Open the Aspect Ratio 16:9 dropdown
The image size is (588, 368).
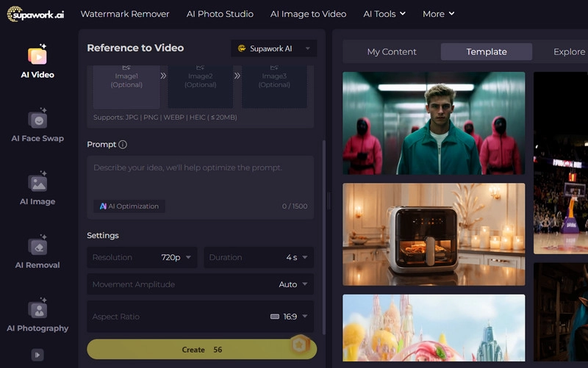(200, 317)
